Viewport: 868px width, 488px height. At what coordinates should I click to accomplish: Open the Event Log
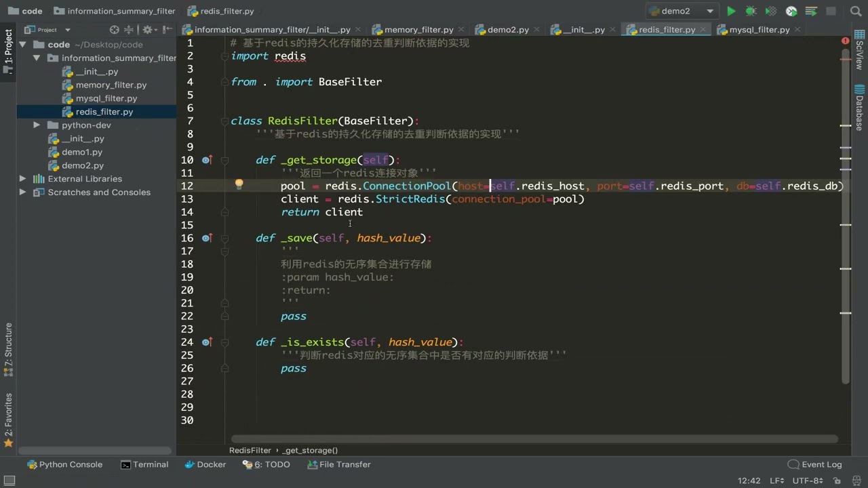pyautogui.click(x=814, y=464)
